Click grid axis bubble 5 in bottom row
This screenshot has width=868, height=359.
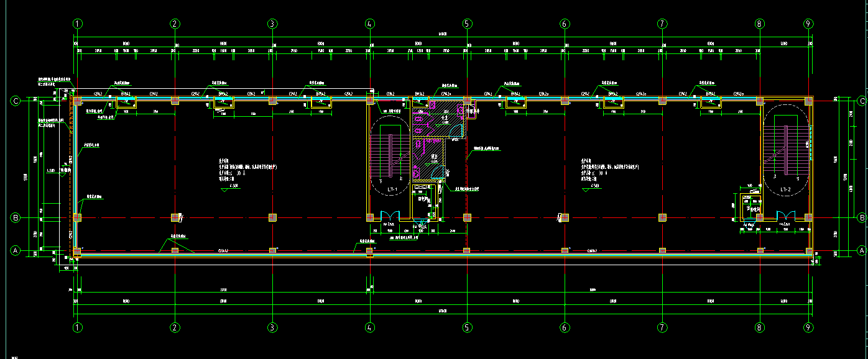coord(467,327)
